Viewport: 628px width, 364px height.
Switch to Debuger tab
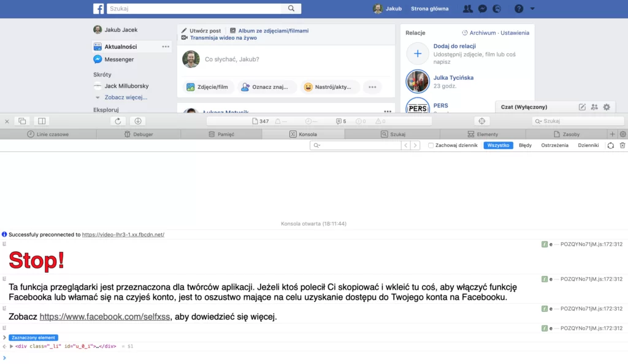pos(139,134)
